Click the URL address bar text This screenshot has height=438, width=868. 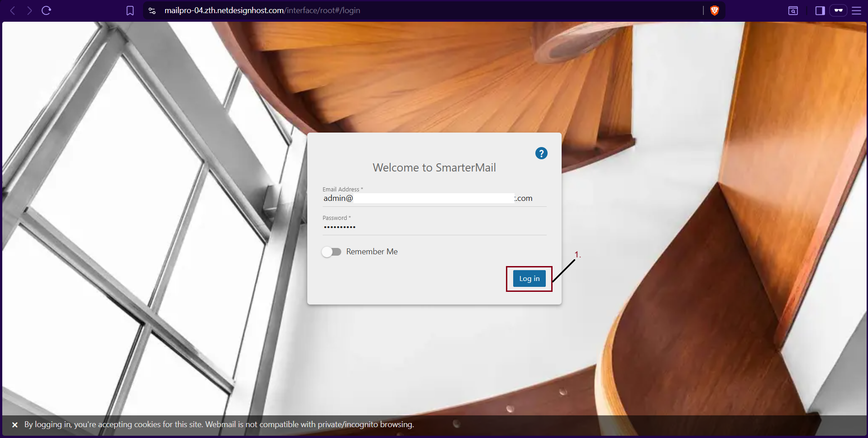[262, 10]
